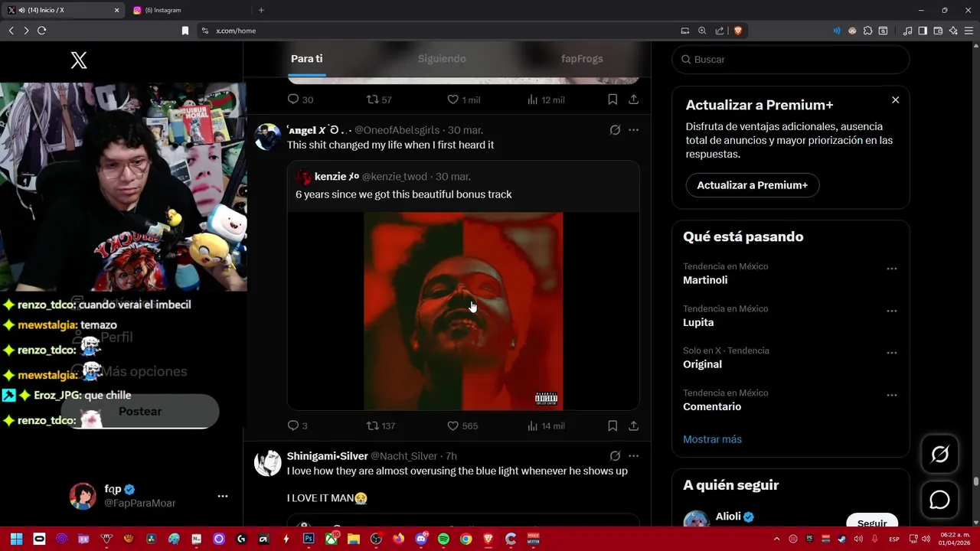Open the Brave Leo AI sparkle icon

(x=953, y=31)
